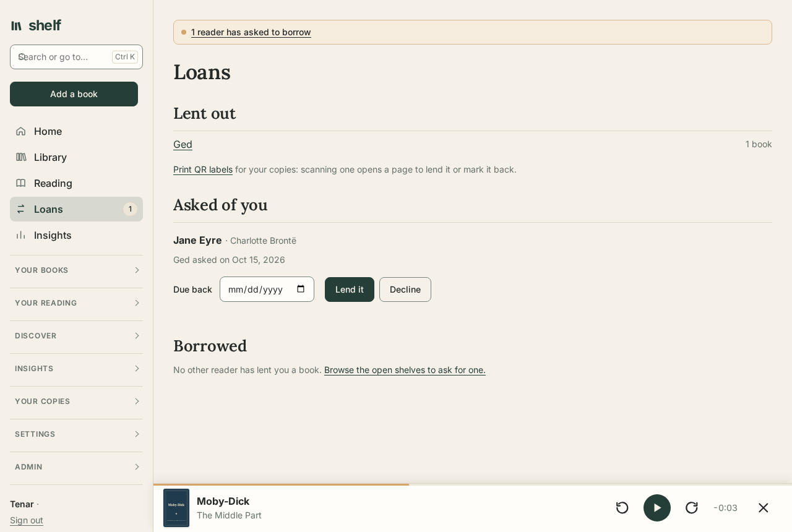Open Library via its books icon

point(21,157)
